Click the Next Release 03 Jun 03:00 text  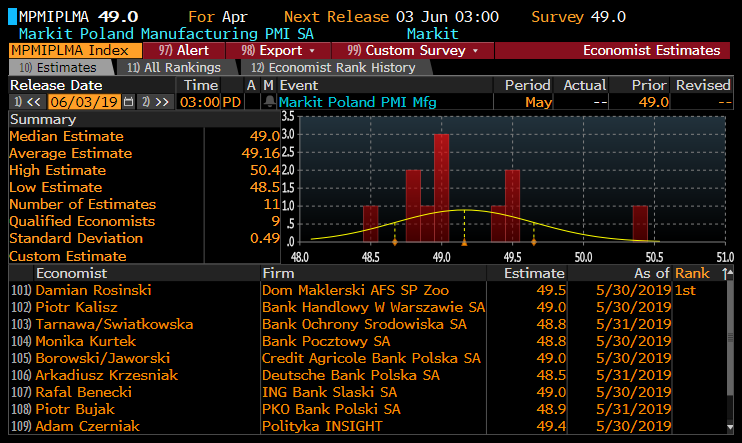coord(391,17)
